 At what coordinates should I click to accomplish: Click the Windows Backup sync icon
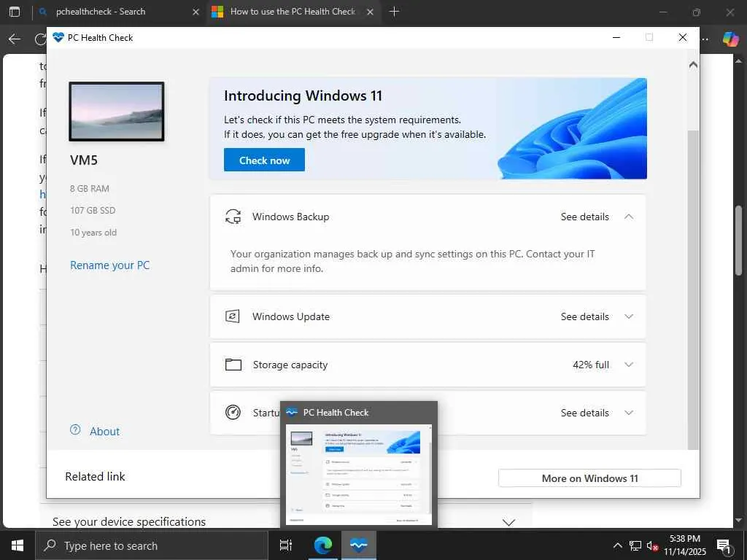[233, 217]
